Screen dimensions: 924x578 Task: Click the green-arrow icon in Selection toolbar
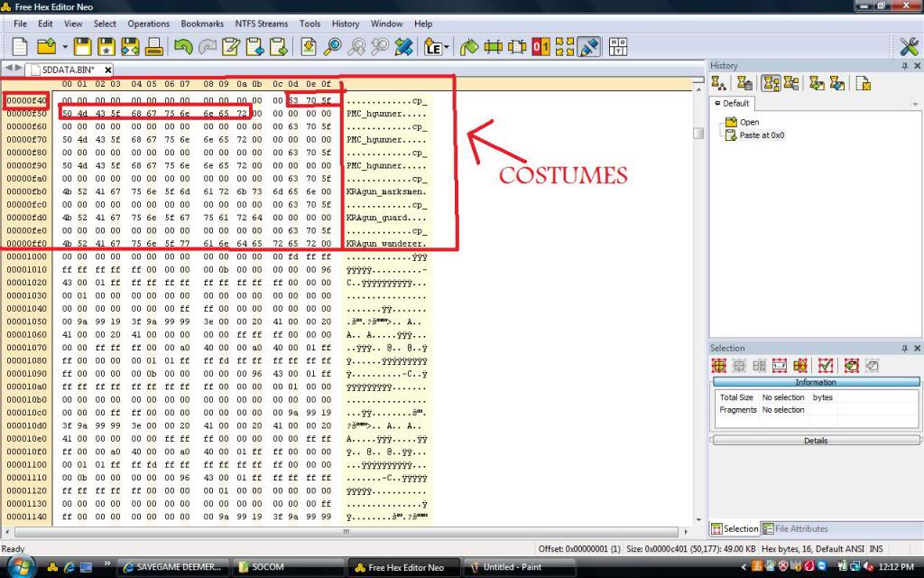pos(852,366)
